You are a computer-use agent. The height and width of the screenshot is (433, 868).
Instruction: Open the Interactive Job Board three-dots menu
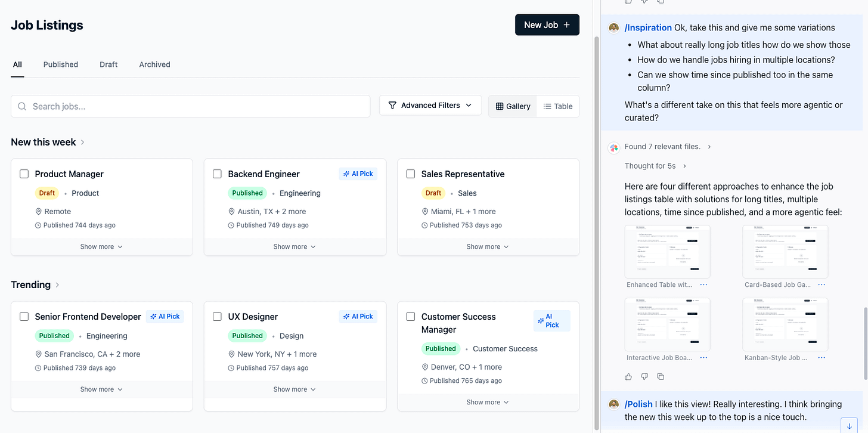point(703,358)
